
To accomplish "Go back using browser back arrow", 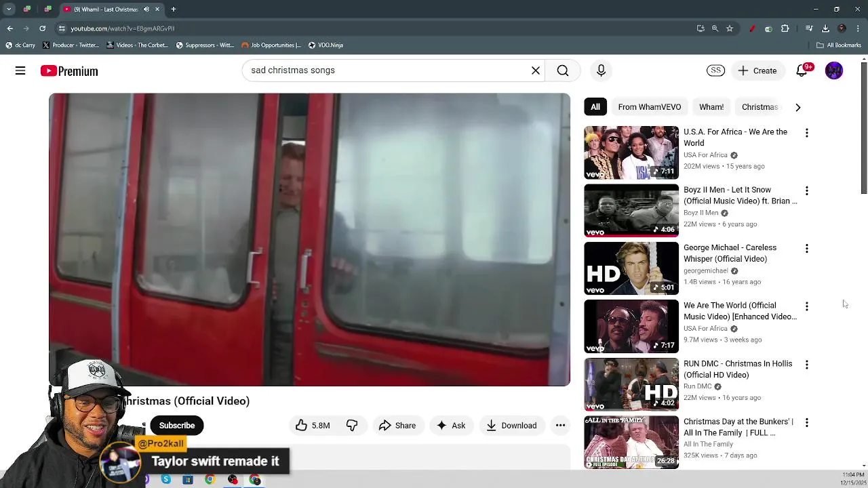I will [x=9, y=28].
